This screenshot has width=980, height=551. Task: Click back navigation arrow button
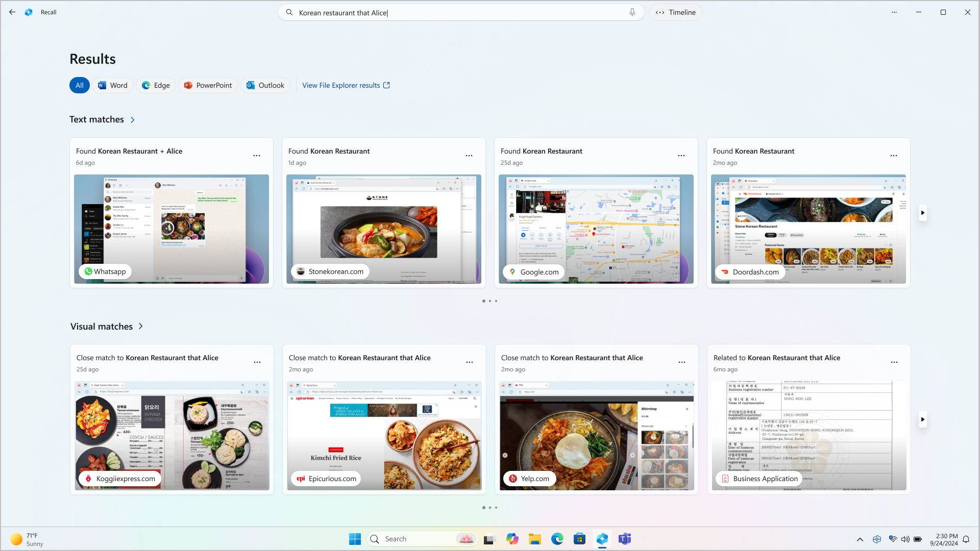(11, 12)
